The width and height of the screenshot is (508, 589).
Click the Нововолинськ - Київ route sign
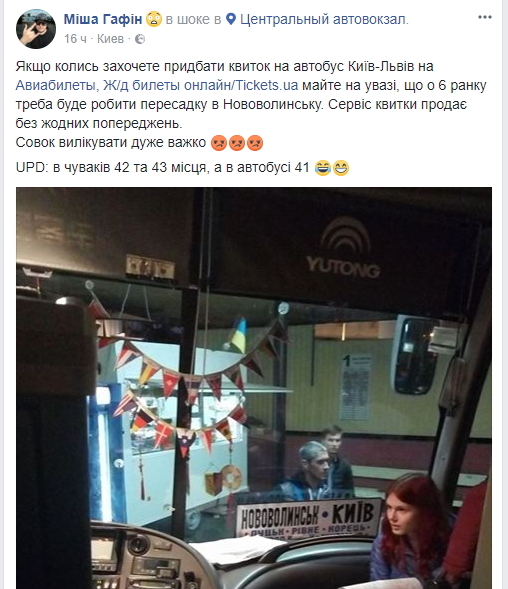tap(309, 518)
